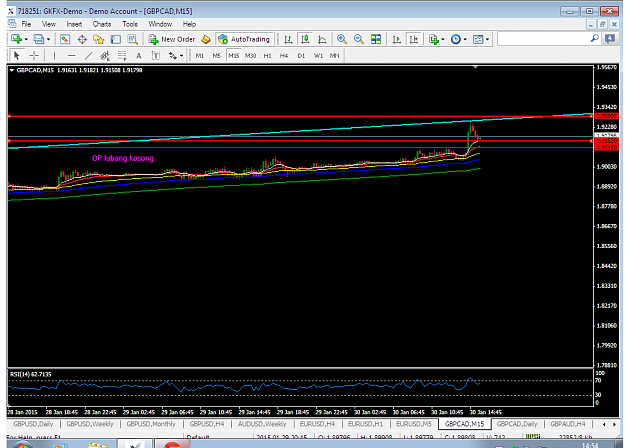Click the New Order button
The height and width of the screenshot is (448, 625).
[172, 39]
